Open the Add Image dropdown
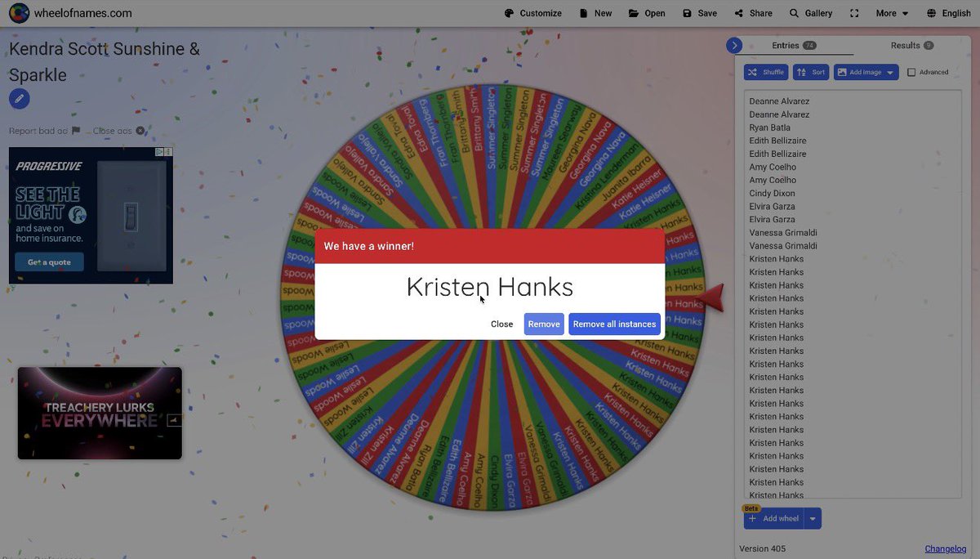980x559 pixels. pos(866,72)
